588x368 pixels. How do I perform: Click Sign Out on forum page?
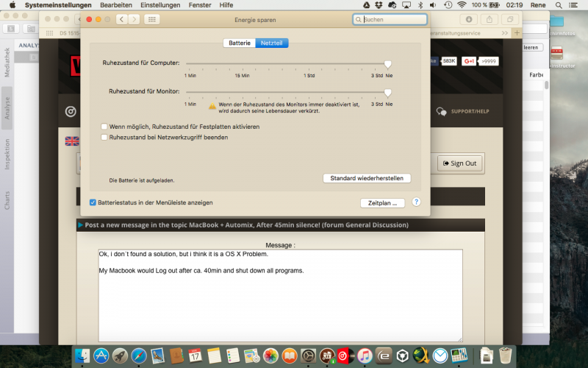pyautogui.click(x=460, y=163)
